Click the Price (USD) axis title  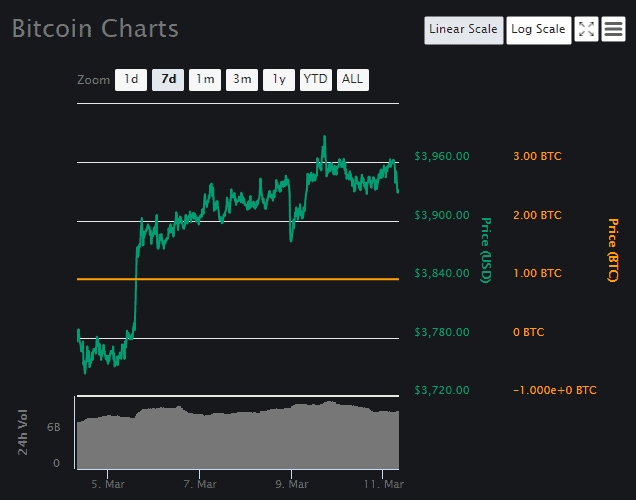coord(486,250)
